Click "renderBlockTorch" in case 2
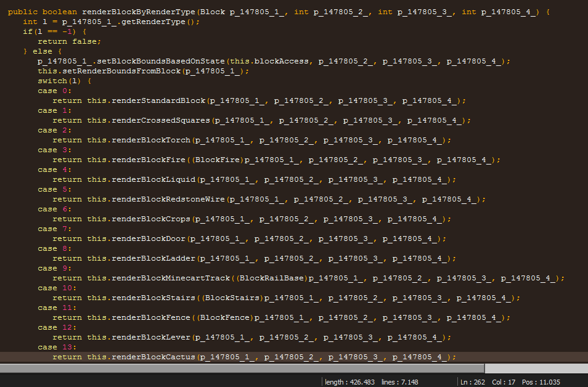588x387 pixels. [x=151, y=141]
